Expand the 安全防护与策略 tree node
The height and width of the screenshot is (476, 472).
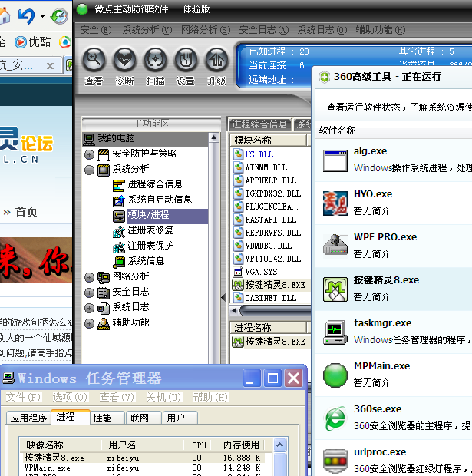click(89, 154)
